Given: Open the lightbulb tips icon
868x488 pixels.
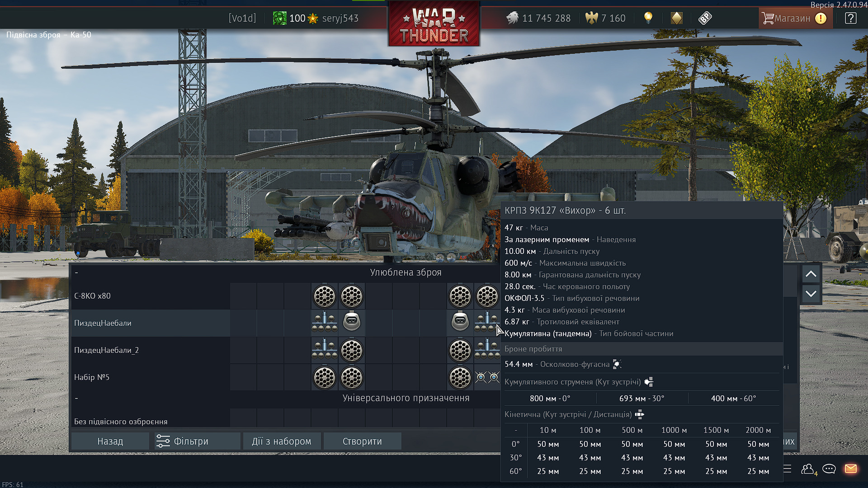Looking at the screenshot, I should 648,18.
